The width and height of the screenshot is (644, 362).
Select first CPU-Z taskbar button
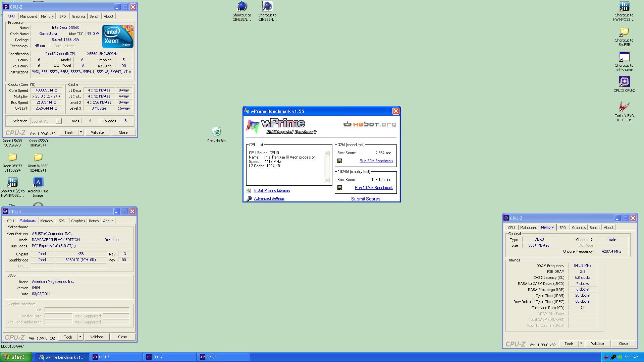(116, 357)
